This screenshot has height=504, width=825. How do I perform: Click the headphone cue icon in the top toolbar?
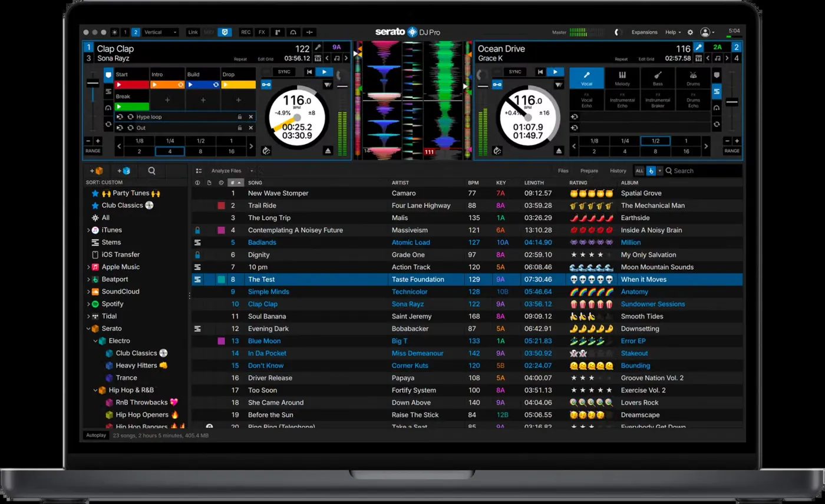click(x=293, y=32)
